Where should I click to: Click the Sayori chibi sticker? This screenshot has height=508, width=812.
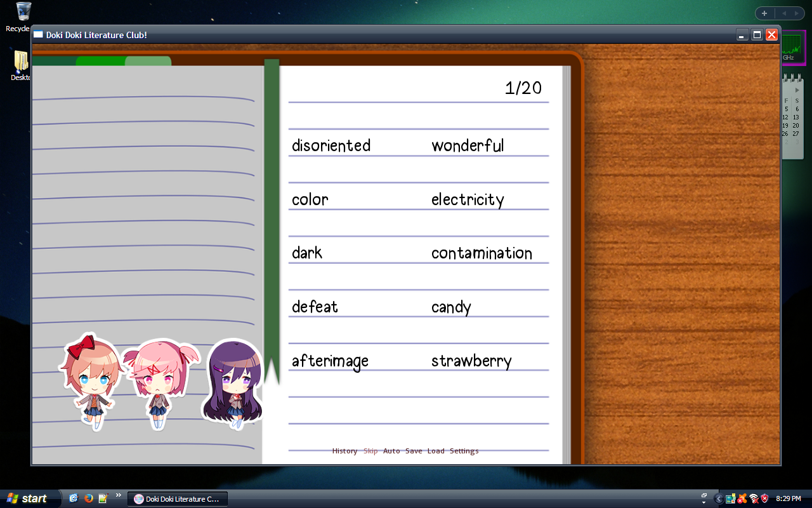pyautogui.click(x=90, y=381)
